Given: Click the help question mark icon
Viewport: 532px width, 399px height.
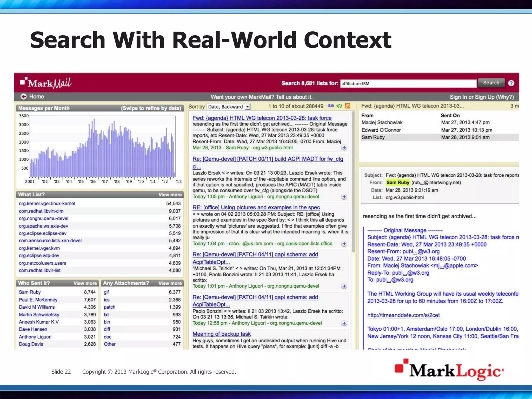Looking at the screenshot, I should (x=511, y=83).
